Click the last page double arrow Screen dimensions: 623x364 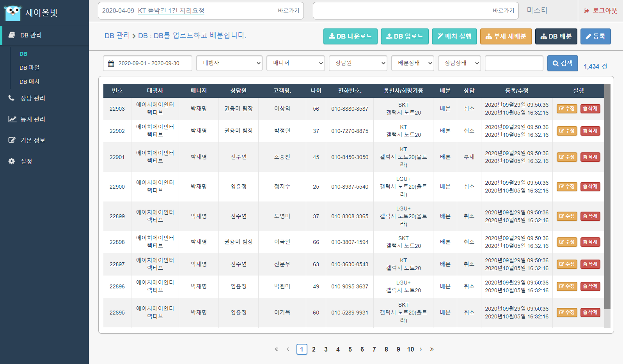[x=432, y=349]
